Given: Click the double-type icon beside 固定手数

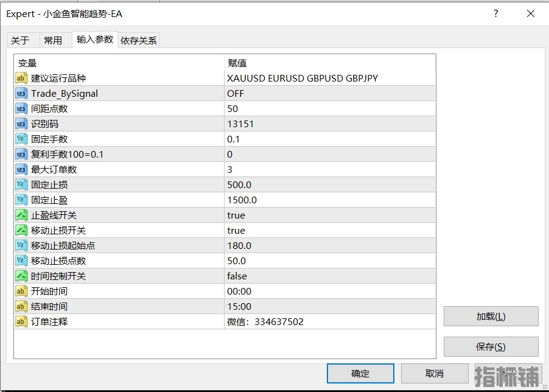Looking at the screenshot, I should coord(21,139).
